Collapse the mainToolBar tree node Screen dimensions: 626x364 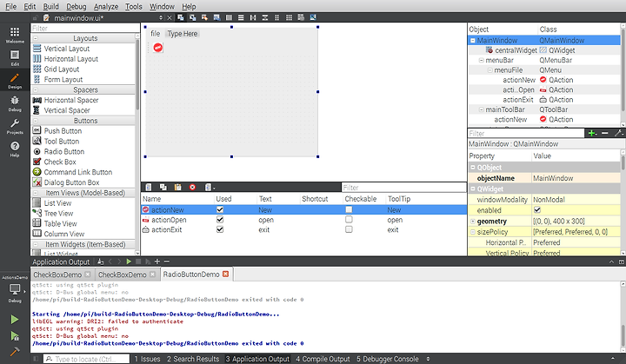click(x=482, y=109)
